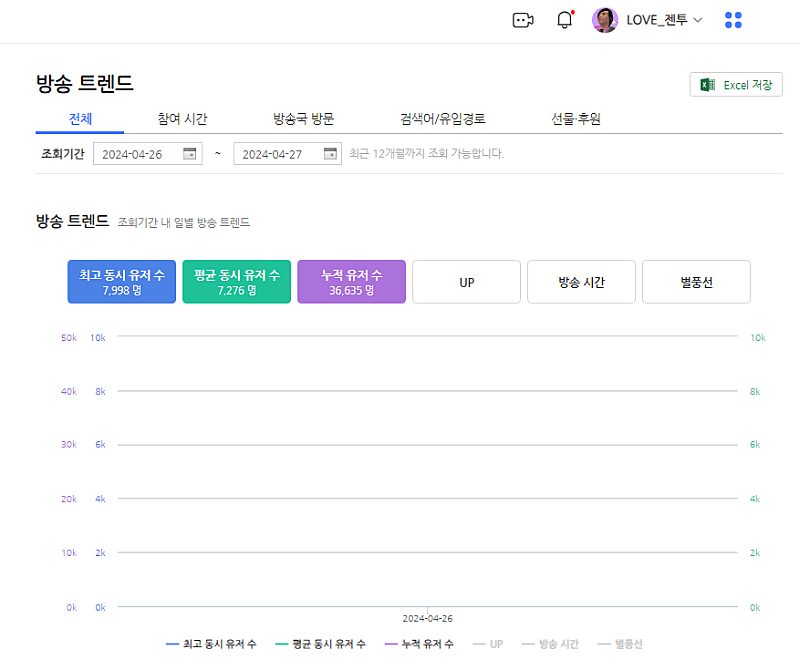Toggle 누적 유저 수 metric card
800x670 pixels.
(x=351, y=282)
